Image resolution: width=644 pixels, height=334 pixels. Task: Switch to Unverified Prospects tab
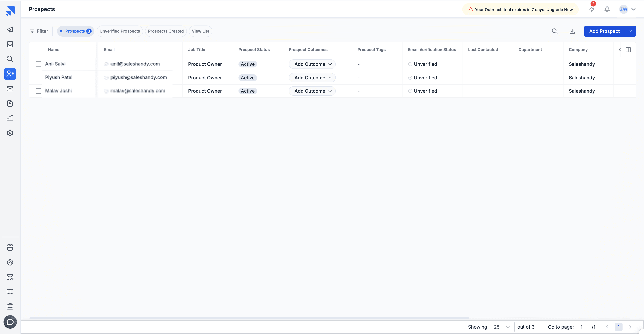point(120,31)
